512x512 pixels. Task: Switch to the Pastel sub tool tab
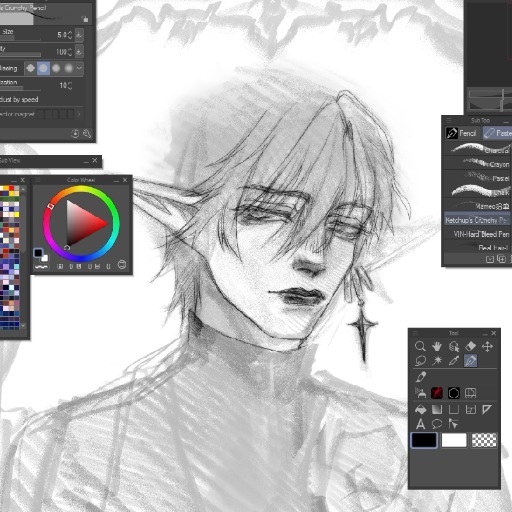pos(497,133)
